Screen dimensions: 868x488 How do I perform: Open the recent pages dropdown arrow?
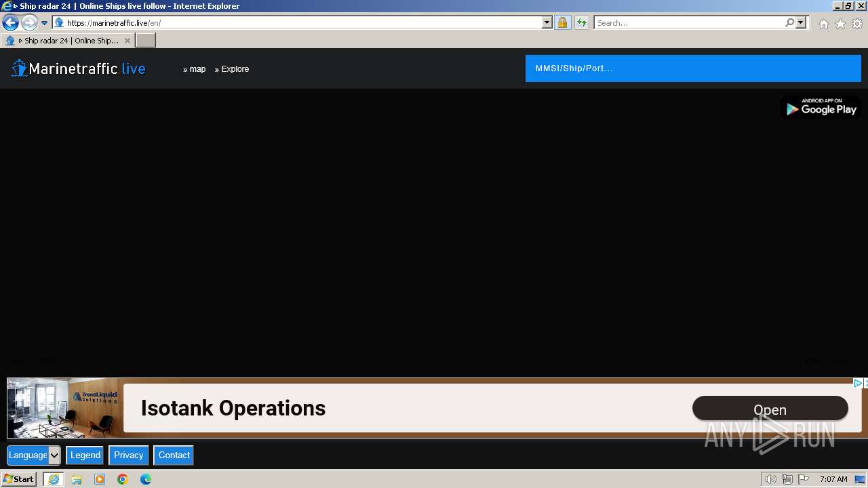pyautogui.click(x=44, y=22)
